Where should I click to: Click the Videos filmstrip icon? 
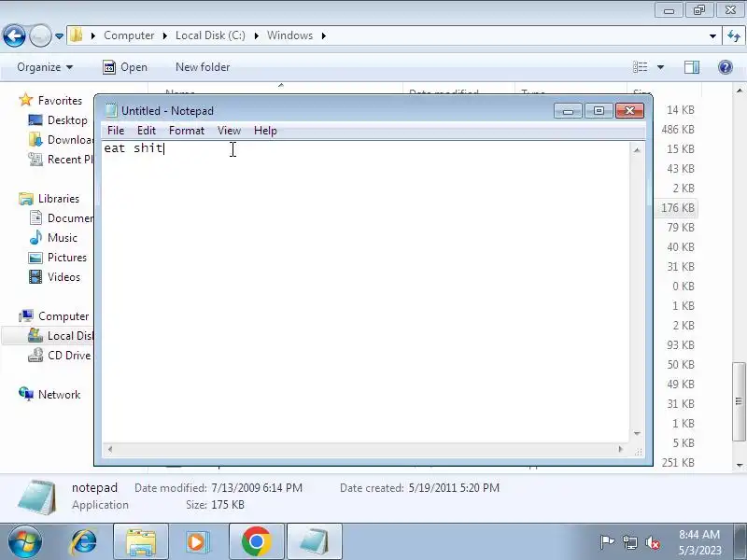(35, 276)
